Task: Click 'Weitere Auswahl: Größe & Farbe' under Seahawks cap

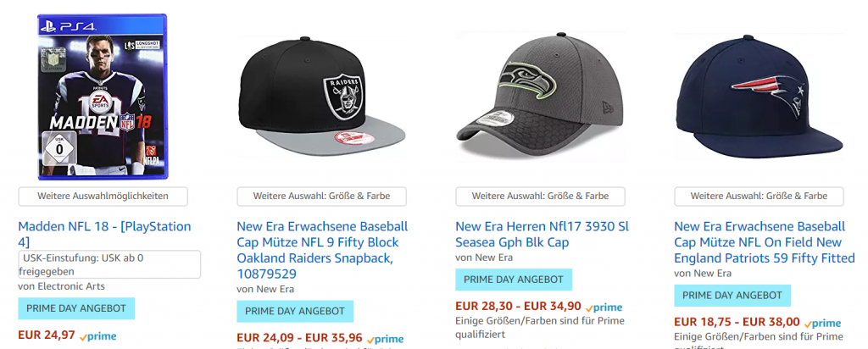Action: (540, 196)
